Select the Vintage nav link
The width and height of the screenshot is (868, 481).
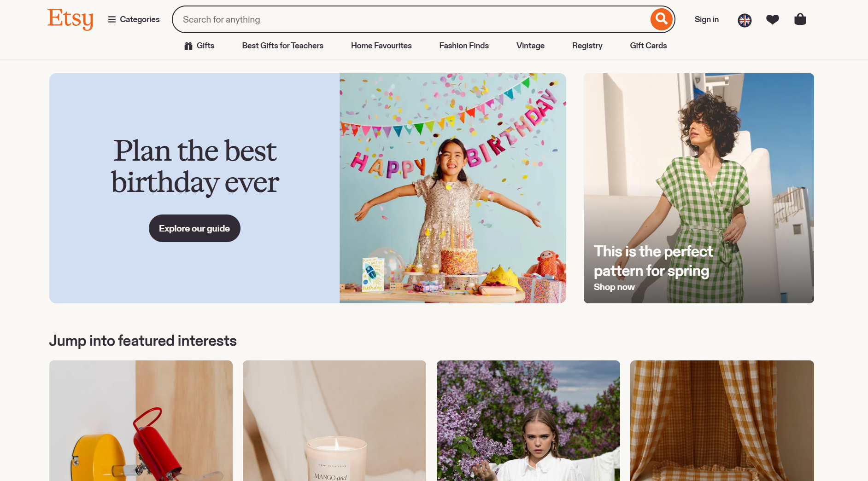(x=530, y=46)
